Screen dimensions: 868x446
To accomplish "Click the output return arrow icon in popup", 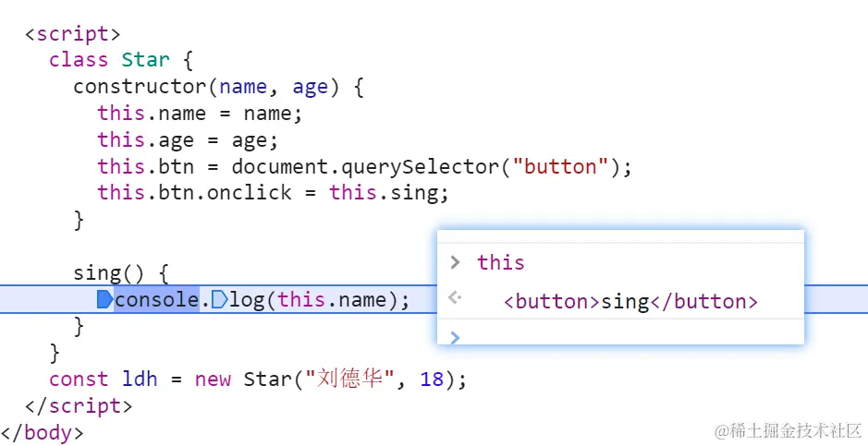I will 455,298.
